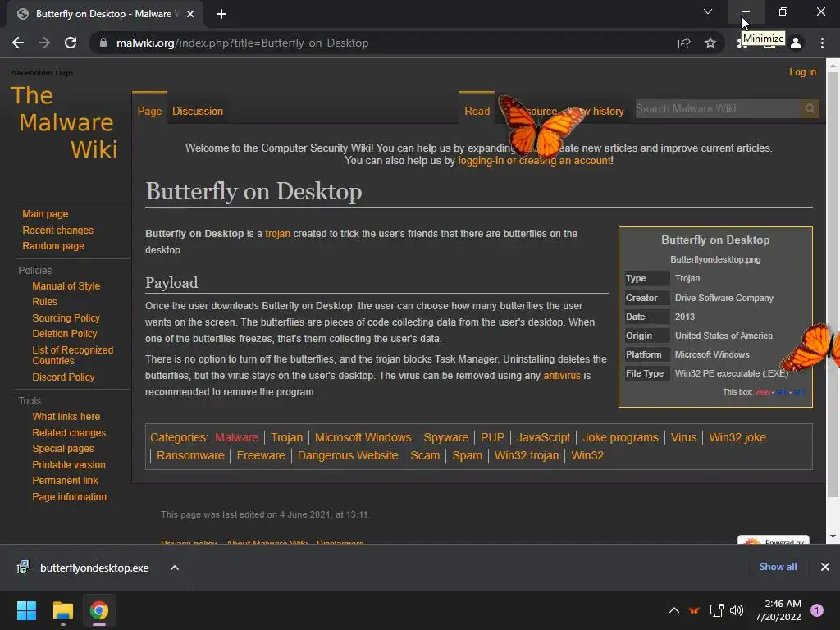
Task: Bookmark this page with the star icon
Action: (710, 43)
